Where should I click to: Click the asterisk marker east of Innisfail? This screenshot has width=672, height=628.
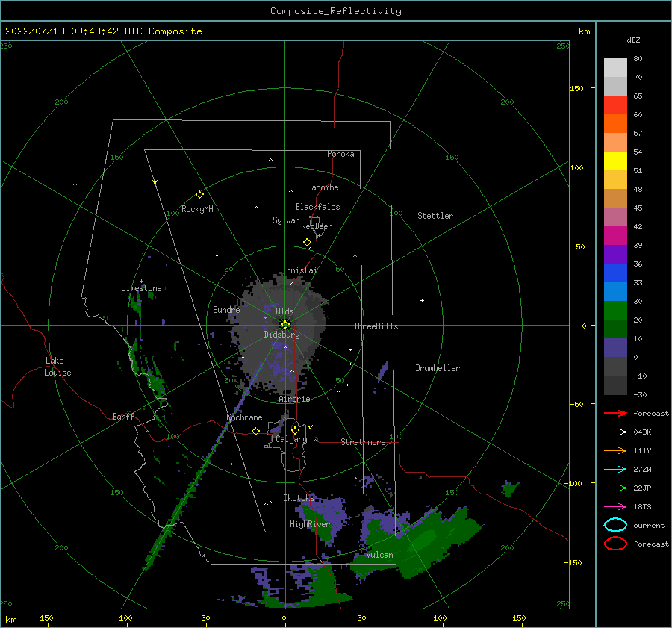point(355,256)
